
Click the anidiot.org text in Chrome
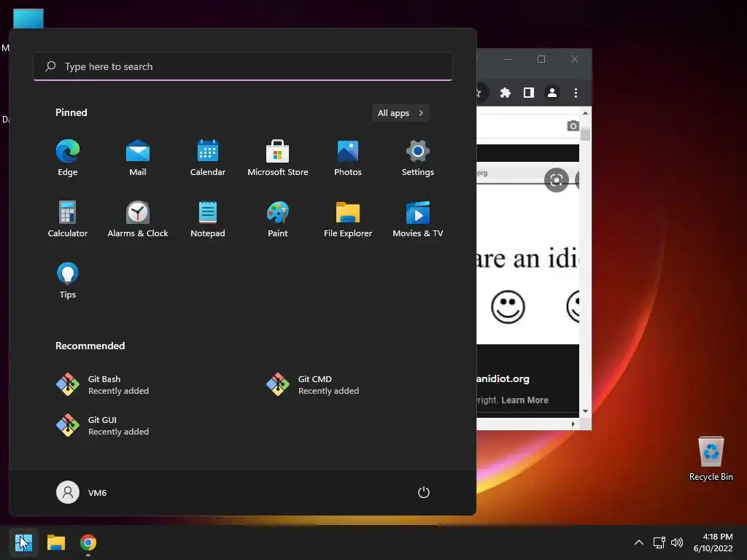click(503, 378)
